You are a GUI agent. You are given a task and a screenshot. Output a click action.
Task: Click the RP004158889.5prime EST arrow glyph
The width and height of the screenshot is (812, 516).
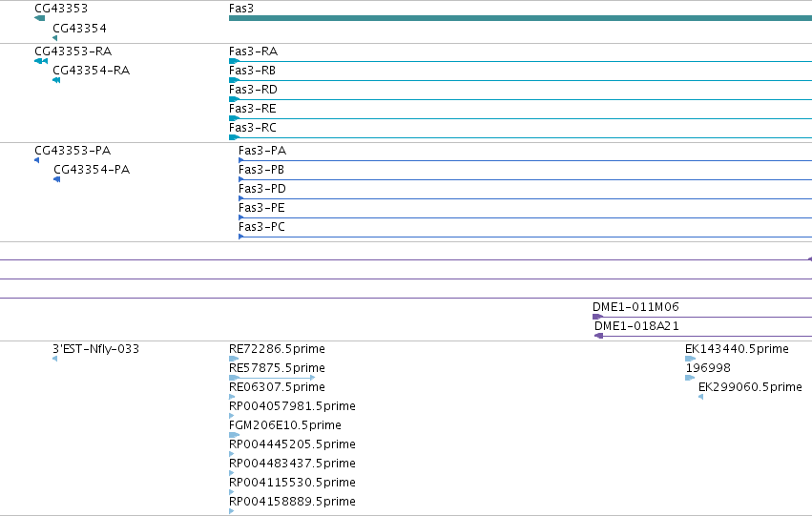[x=232, y=511]
